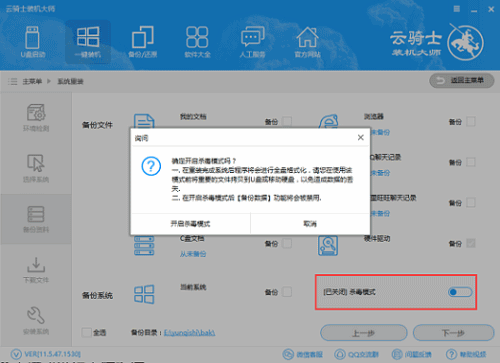Select the 安装系统 wrench step
Image resolution: width=500 pixels, height=363 pixels.
point(36,320)
